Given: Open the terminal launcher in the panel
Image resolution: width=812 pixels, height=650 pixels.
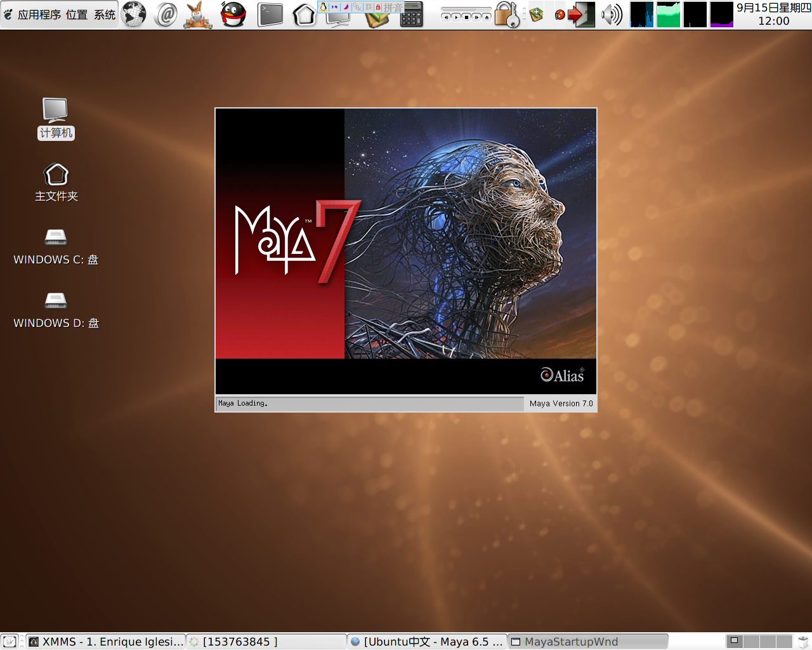Looking at the screenshot, I should [x=270, y=14].
